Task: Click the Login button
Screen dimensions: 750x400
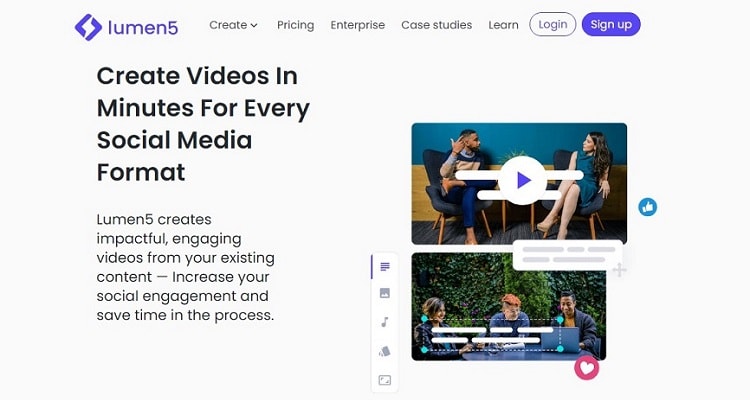Action: [552, 24]
